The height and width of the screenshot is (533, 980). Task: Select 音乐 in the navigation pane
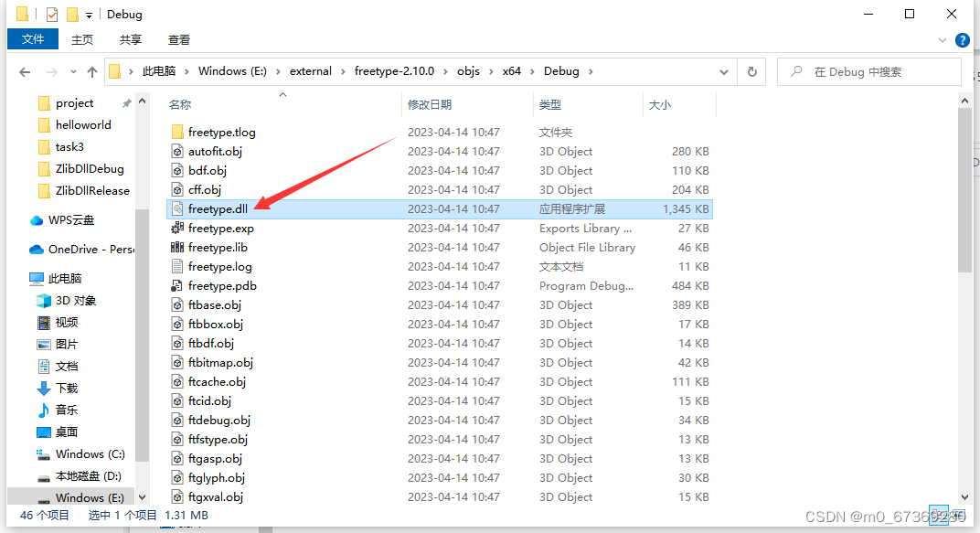click(67, 410)
